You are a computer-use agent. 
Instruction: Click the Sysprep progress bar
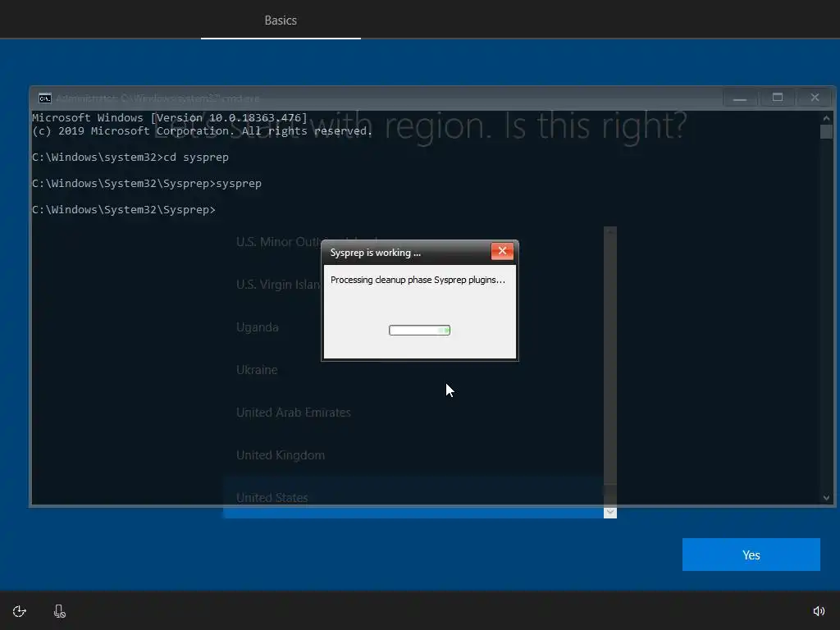click(x=419, y=330)
